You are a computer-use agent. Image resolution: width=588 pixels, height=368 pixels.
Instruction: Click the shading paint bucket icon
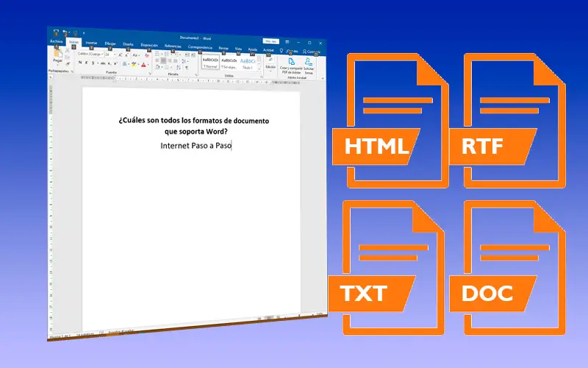coord(157,67)
